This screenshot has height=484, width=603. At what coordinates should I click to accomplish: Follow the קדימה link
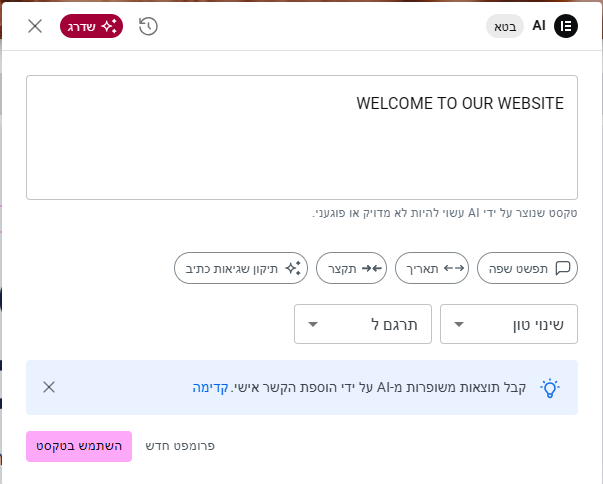pyautogui.click(x=210, y=387)
